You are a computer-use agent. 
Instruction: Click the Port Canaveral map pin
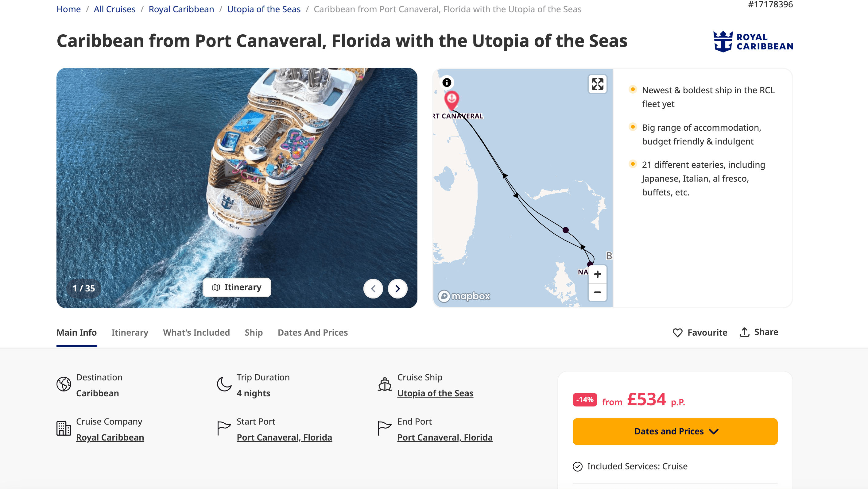click(x=451, y=99)
